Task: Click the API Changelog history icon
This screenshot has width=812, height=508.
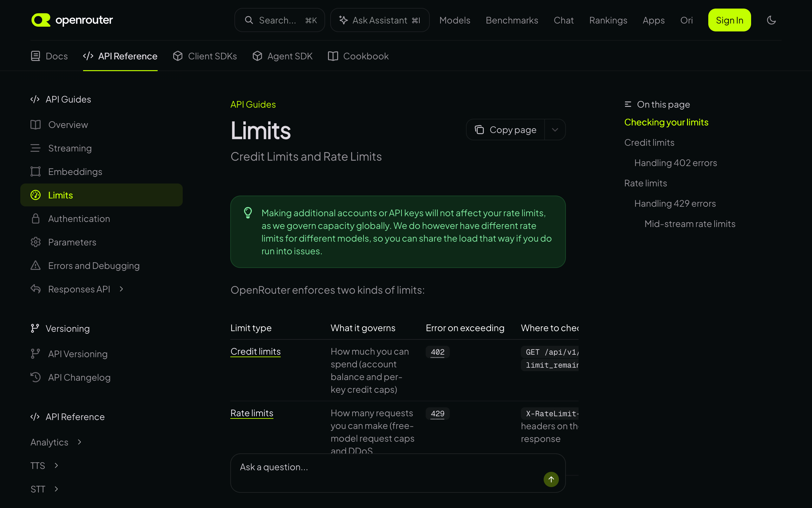Action: [36, 377]
